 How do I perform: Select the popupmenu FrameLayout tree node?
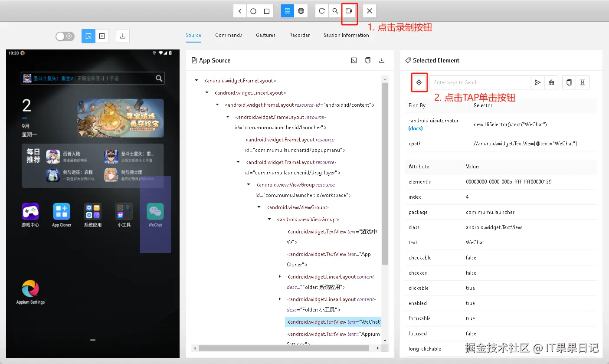295,145
